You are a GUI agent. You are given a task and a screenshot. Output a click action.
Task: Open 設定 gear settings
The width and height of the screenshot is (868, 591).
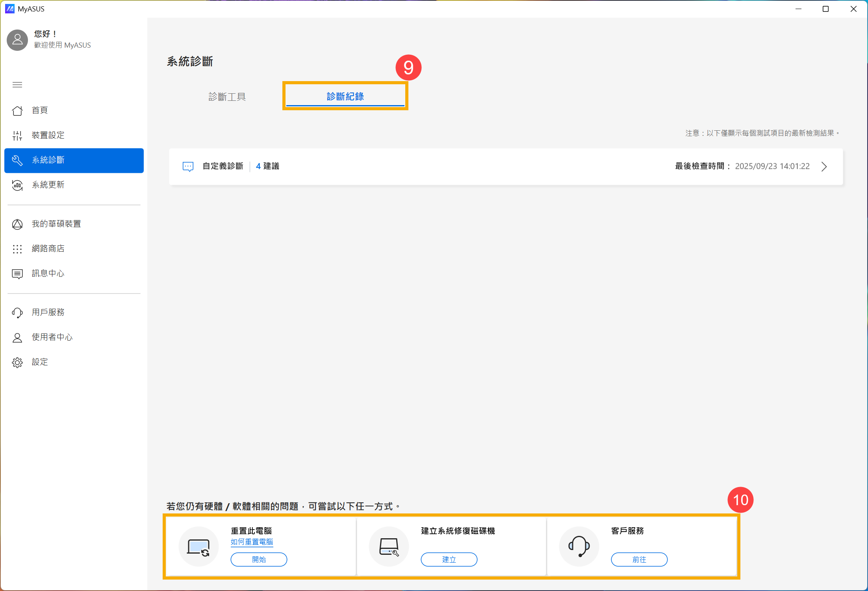coord(39,362)
